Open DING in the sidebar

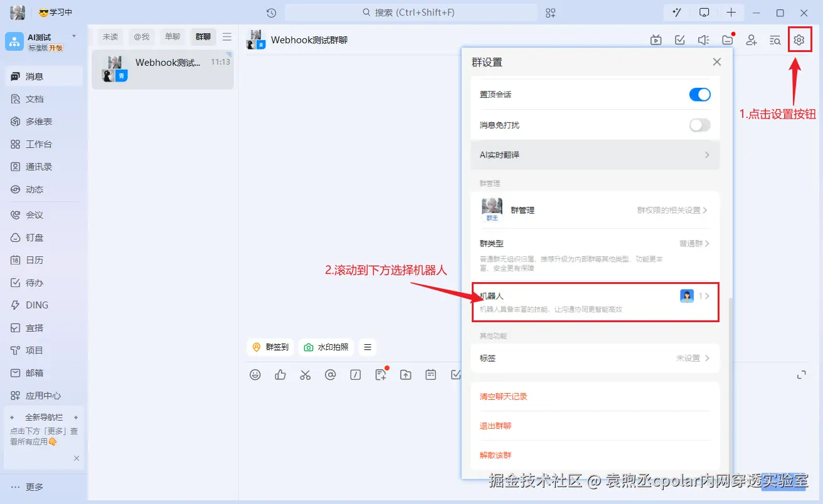point(43,305)
